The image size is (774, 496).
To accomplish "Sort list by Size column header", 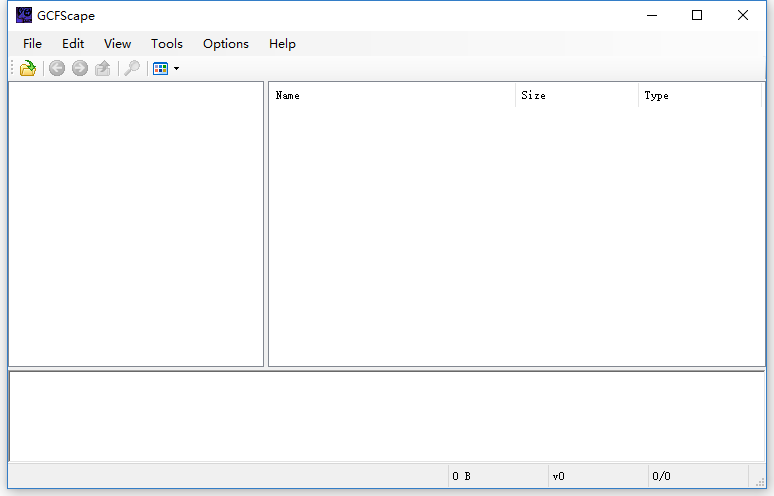I will [x=577, y=95].
